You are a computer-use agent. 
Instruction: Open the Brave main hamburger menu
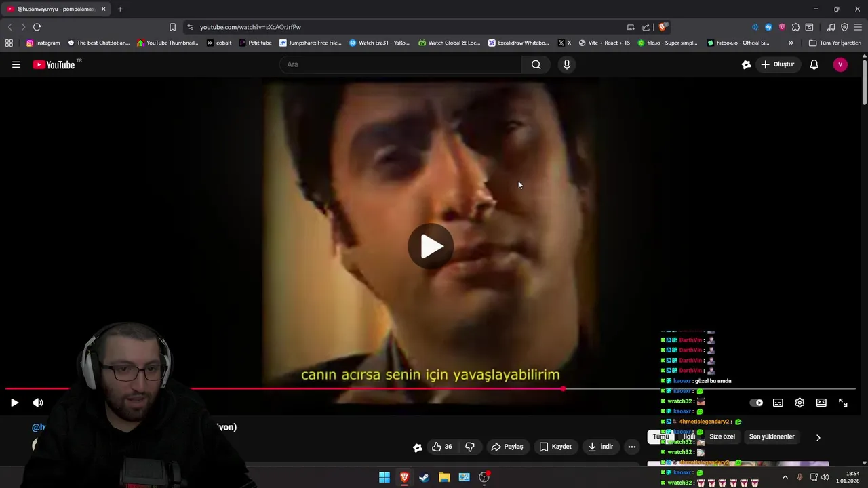pos(858,27)
